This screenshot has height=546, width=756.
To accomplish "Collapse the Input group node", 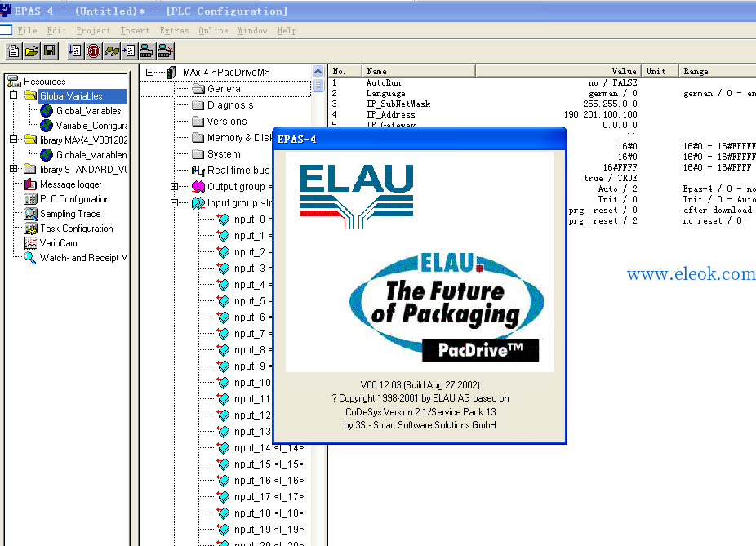I will 174,203.
